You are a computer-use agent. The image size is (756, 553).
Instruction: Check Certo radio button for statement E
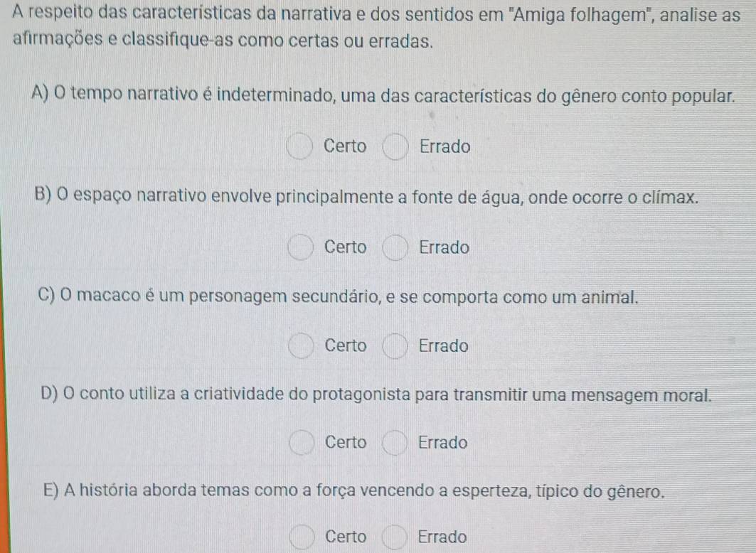coord(301,537)
